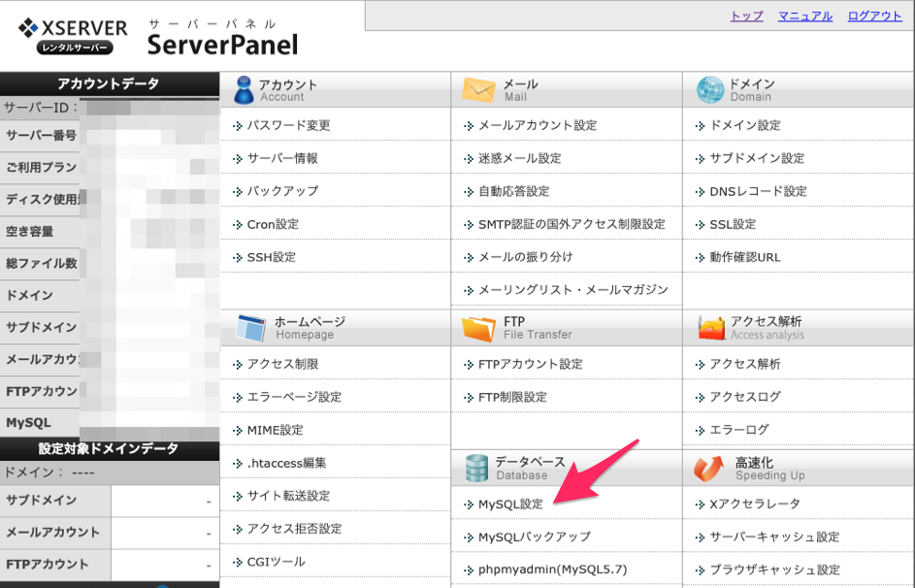915x588 pixels.
Task: Open 自動応答設定
Action: 513,191
